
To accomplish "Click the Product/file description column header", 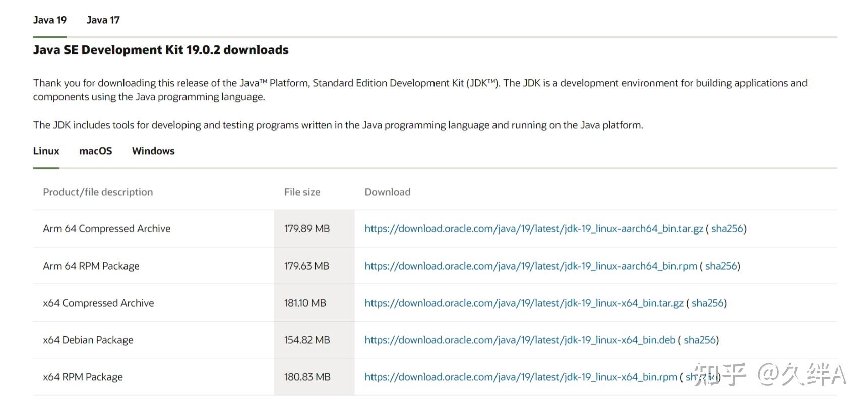I will click(x=98, y=192).
